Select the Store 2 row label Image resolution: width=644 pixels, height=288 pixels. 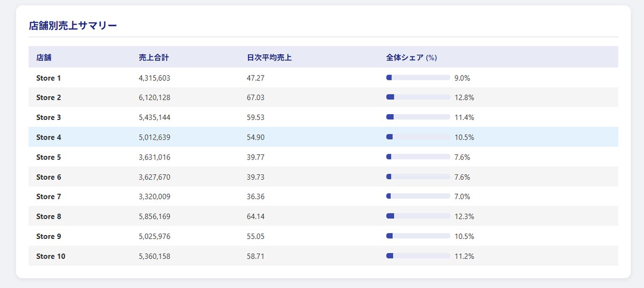tap(49, 97)
